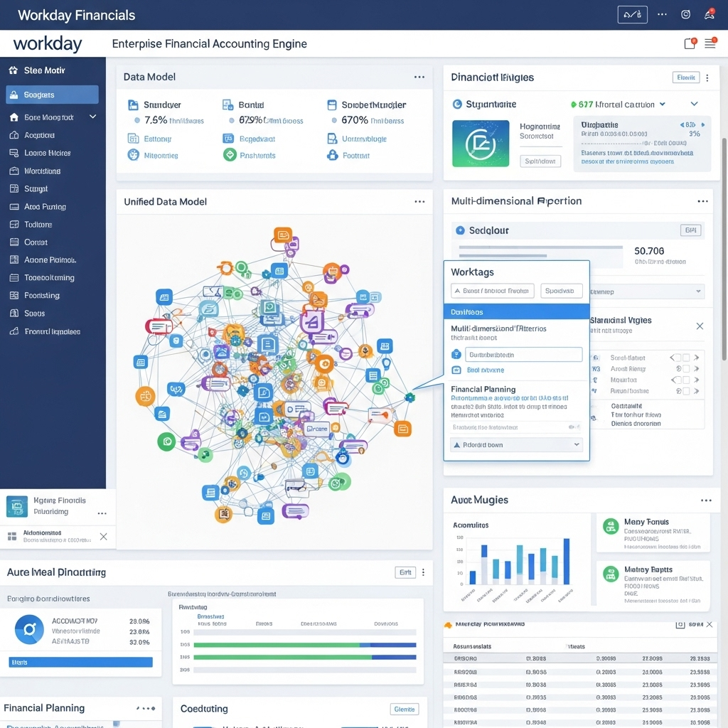The width and height of the screenshot is (728, 728).
Task: Select Stee Motiv in the sidebar
Action: coord(43,70)
